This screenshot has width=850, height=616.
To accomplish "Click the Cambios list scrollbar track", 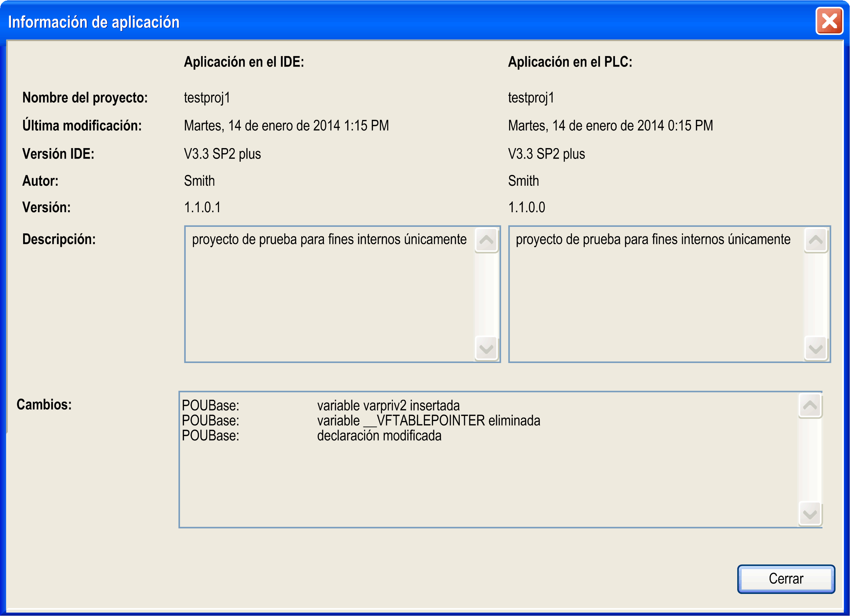I will (x=810, y=460).
